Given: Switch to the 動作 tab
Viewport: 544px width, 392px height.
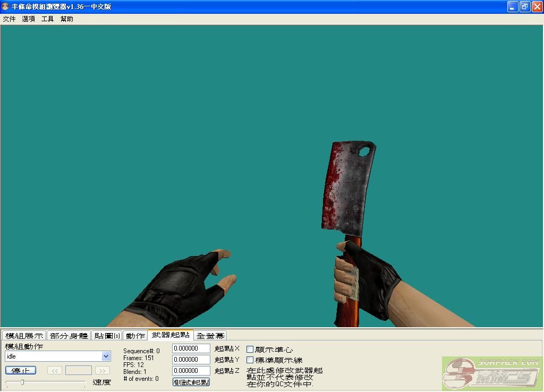Looking at the screenshot, I should (135, 336).
